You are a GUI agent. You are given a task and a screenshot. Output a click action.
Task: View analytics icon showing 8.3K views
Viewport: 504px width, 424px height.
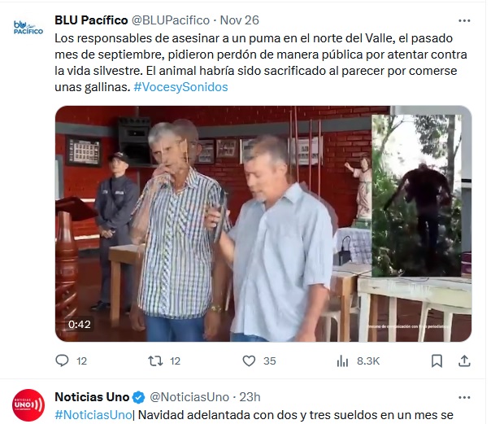343,361
